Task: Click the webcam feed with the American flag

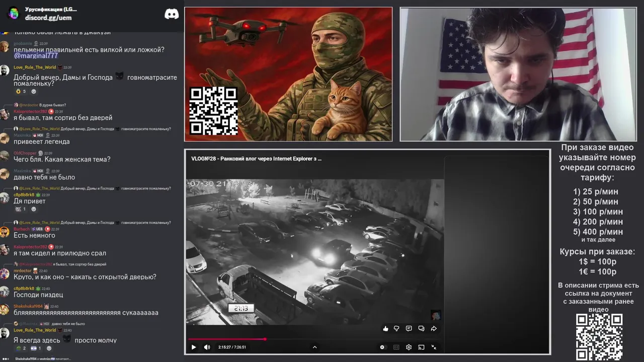Action: [x=518, y=74]
